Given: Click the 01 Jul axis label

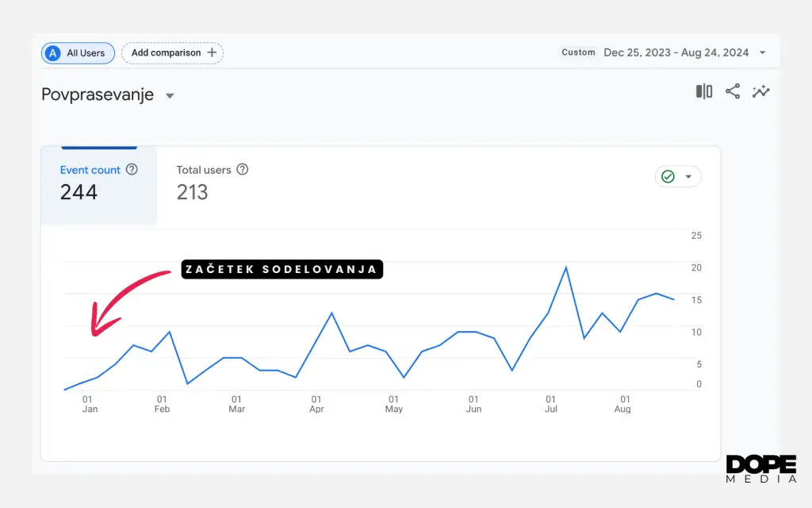Looking at the screenshot, I should pos(550,404).
